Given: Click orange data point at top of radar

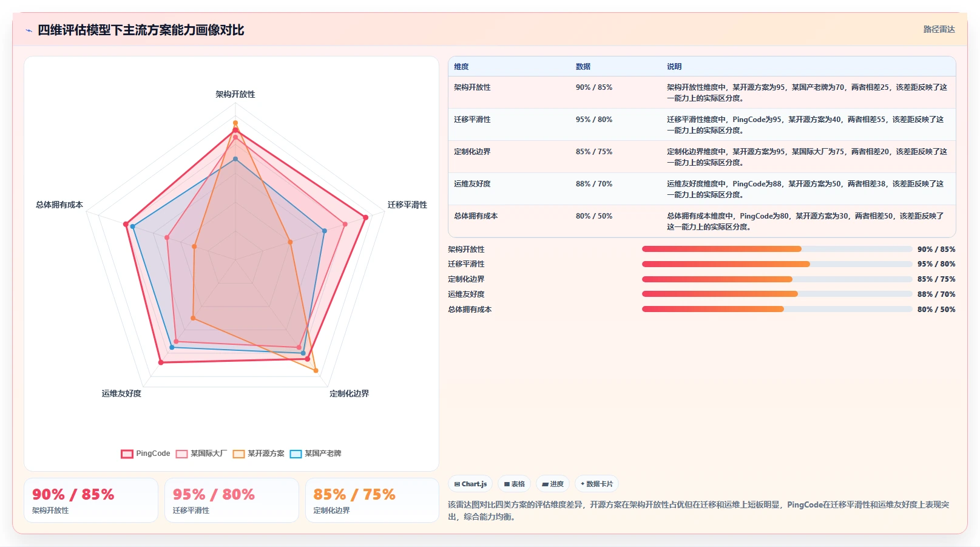Looking at the screenshot, I should click(235, 123).
